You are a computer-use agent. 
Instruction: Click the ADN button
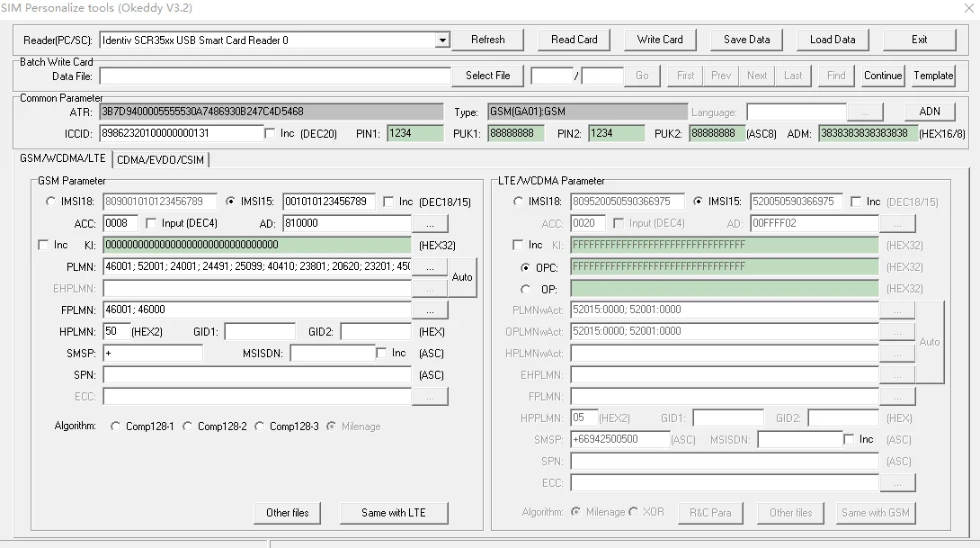(x=930, y=112)
